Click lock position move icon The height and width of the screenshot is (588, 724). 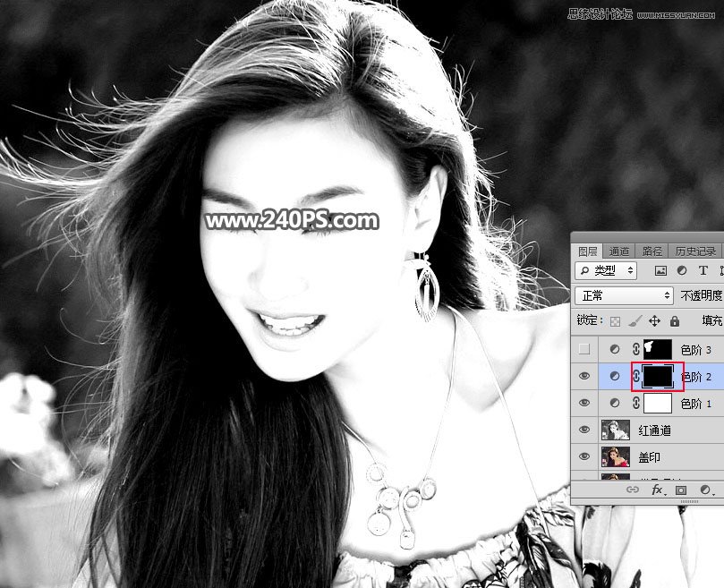pos(654,320)
